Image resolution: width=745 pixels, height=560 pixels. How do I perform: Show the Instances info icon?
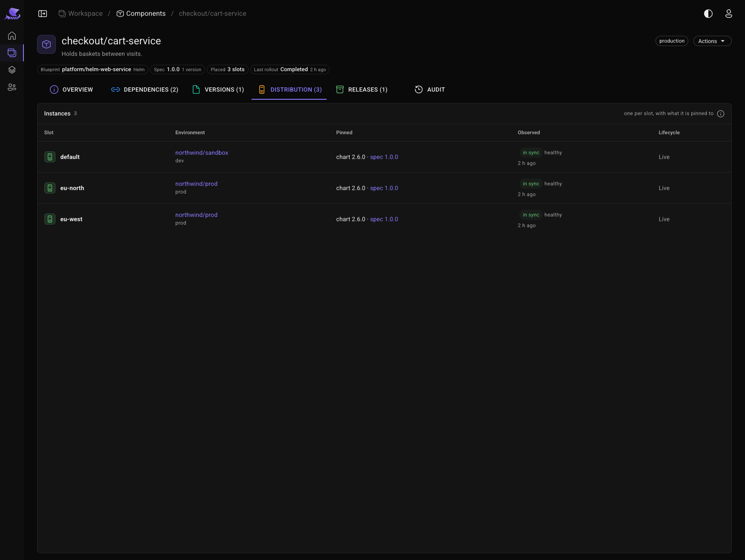721,114
